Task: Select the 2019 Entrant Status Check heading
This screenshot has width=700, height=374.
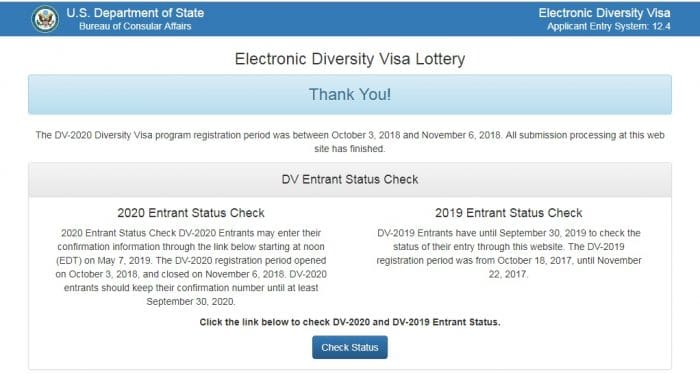Action: (x=509, y=213)
